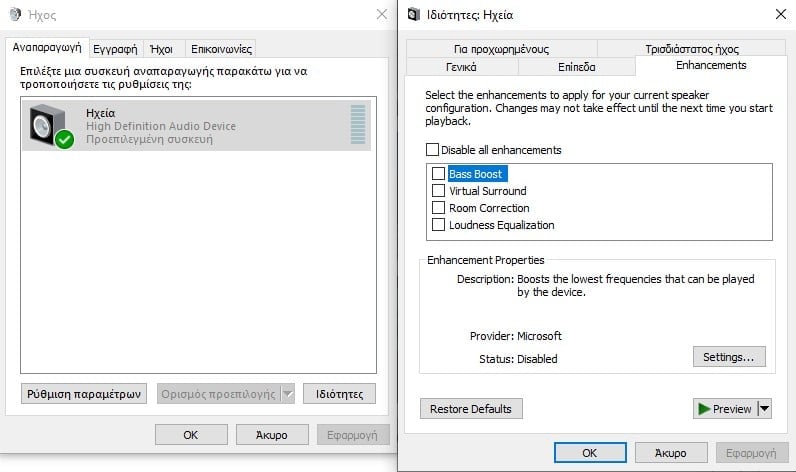Image resolution: width=796 pixels, height=472 pixels.
Task: Open the Preview dropdown arrow
Action: (x=765, y=409)
